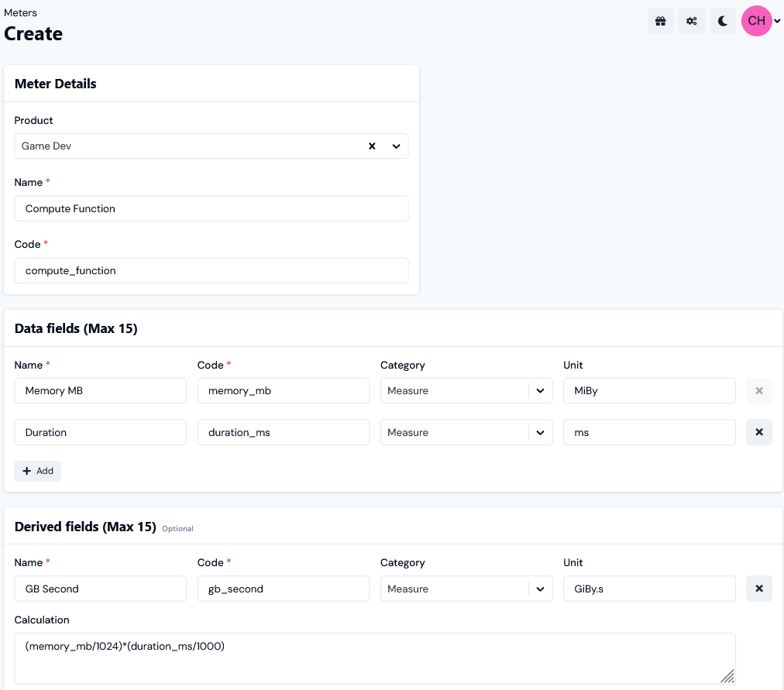The width and height of the screenshot is (784, 690).
Task: Click the duration_ms code input
Action: click(283, 432)
